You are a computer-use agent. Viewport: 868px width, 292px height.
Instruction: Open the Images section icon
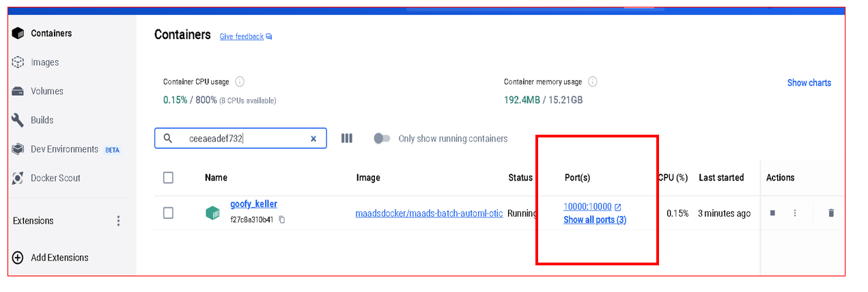[x=18, y=62]
